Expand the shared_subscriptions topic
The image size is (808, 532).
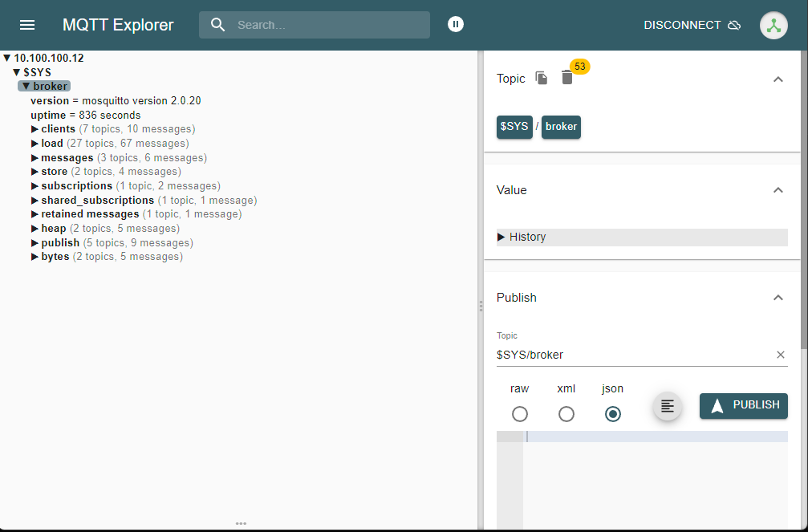pos(35,200)
